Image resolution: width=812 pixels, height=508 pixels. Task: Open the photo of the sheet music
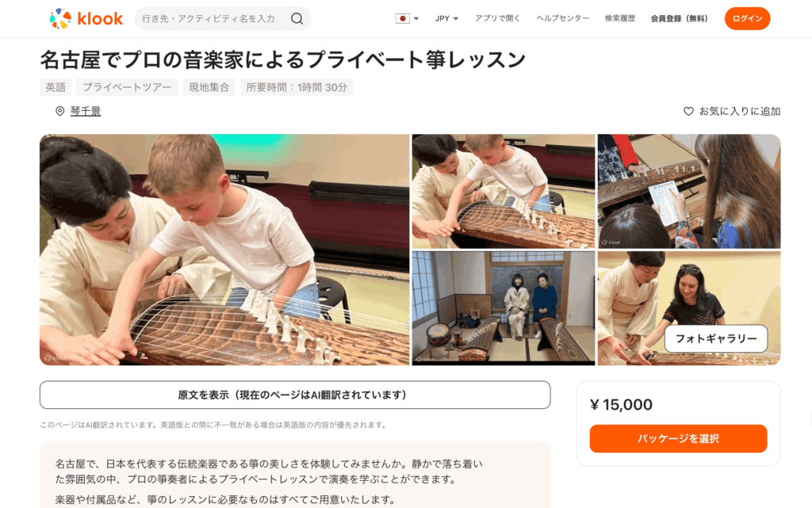coord(689,192)
